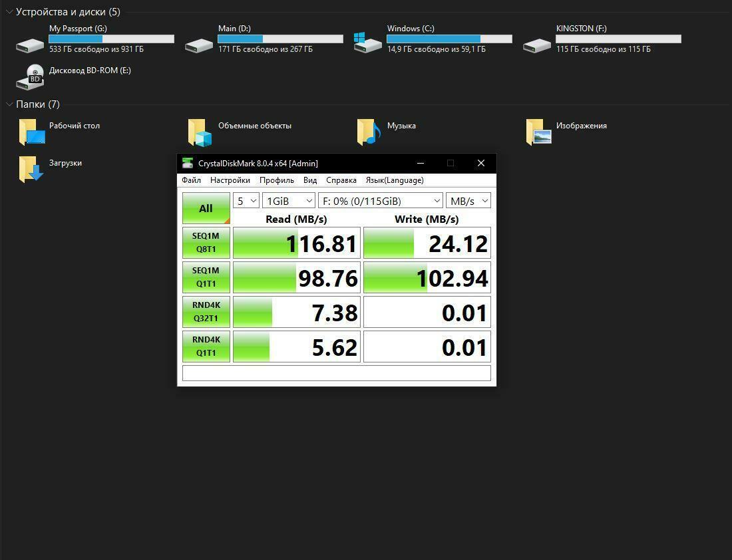This screenshot has width=732, height=560.
Task: Click the 24.12 write result
Action: [x=427, y=243]
